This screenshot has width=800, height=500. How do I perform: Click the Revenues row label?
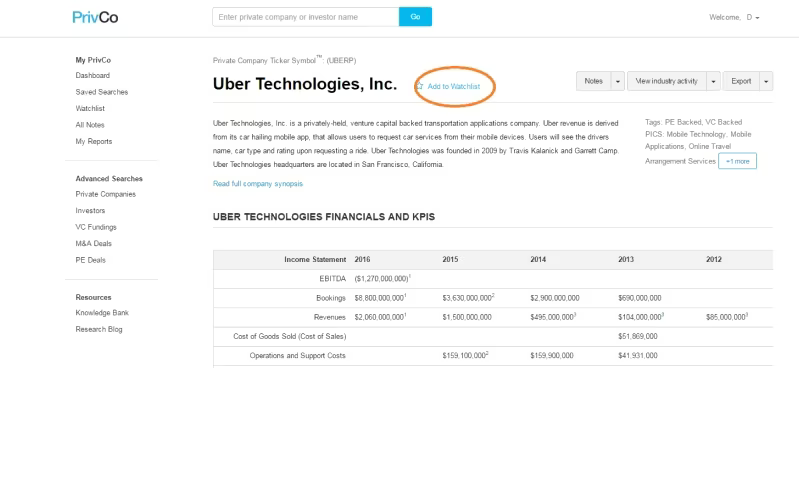coord(330,317)
